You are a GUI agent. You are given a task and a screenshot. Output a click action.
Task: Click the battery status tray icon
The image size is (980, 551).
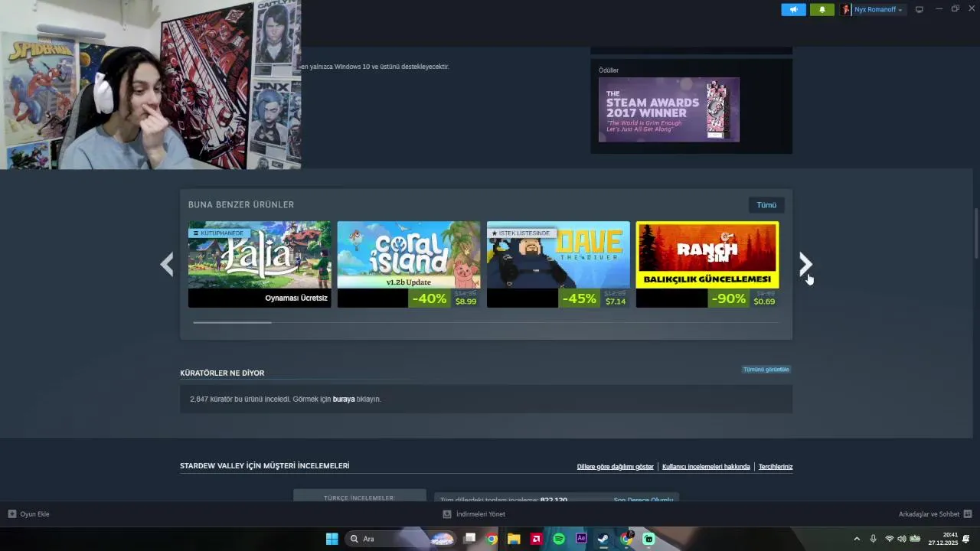pos(915,539)
